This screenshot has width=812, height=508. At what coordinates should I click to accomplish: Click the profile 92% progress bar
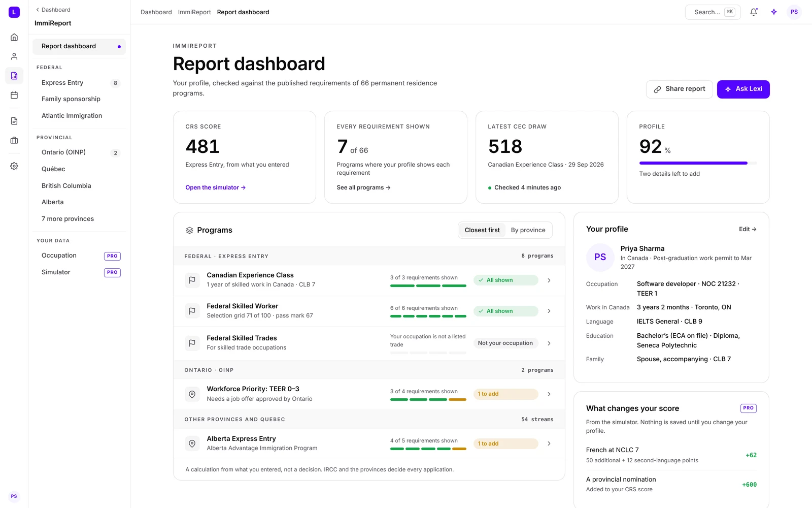(698, 163)
